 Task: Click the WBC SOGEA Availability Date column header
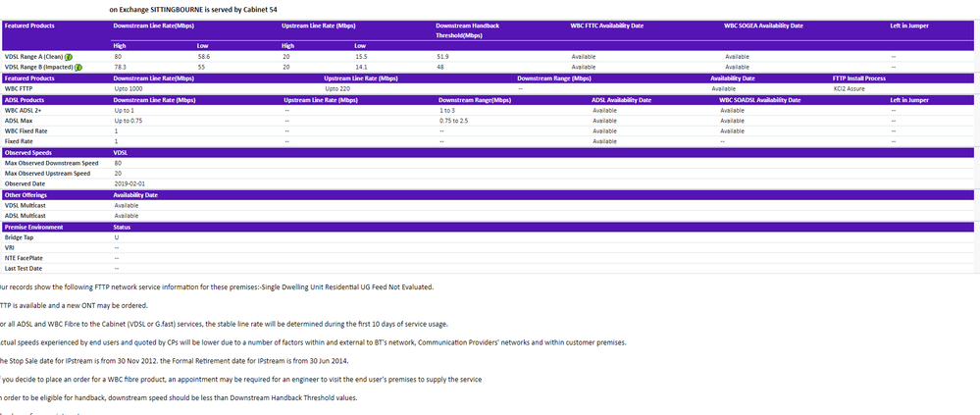763,25
